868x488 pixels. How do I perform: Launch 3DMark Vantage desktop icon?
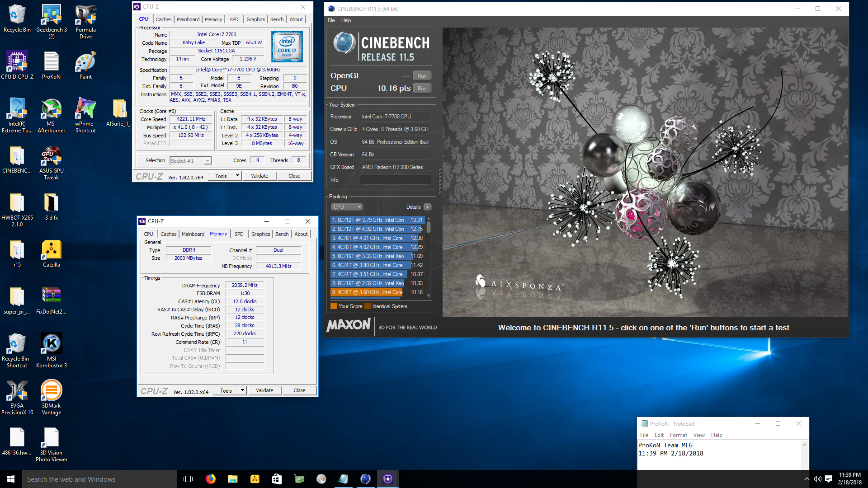coord(51,398)
